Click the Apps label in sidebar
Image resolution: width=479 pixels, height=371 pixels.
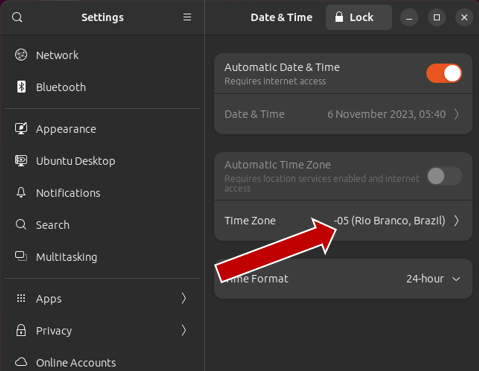click(49, 299)
